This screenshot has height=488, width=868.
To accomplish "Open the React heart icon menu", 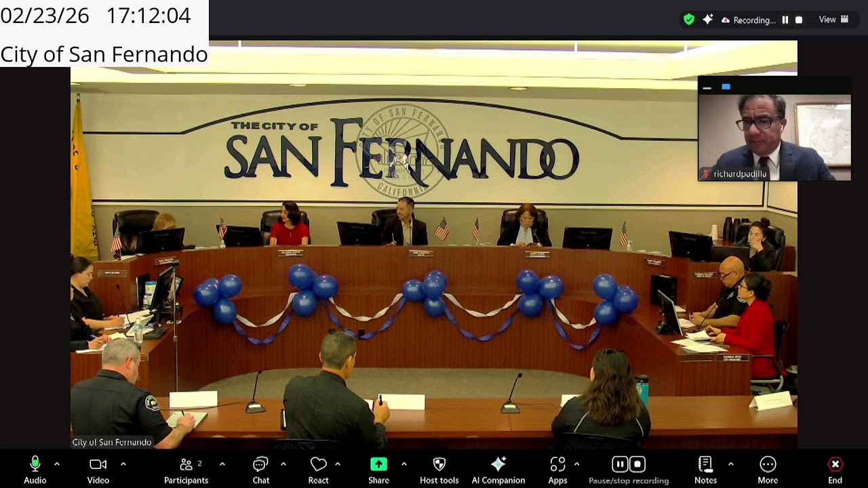I will click(x=318, y=470).
